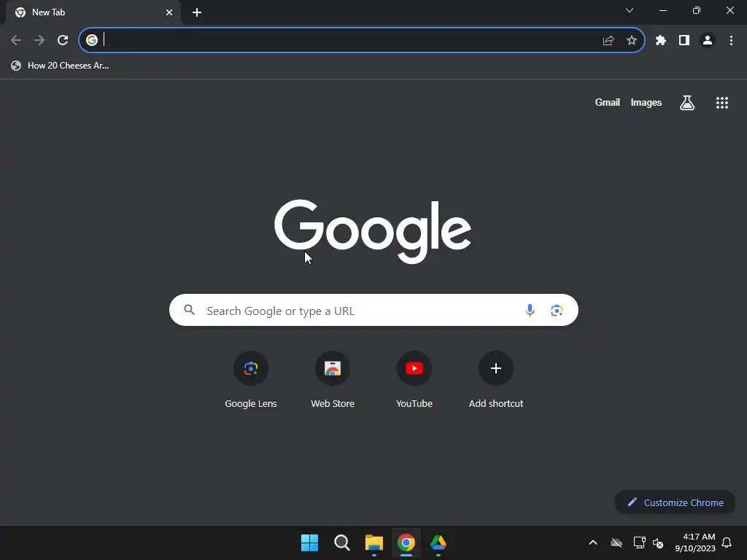Click the Add shortcut button
This screenshot has width=747, height=560.
coord(495,380)
